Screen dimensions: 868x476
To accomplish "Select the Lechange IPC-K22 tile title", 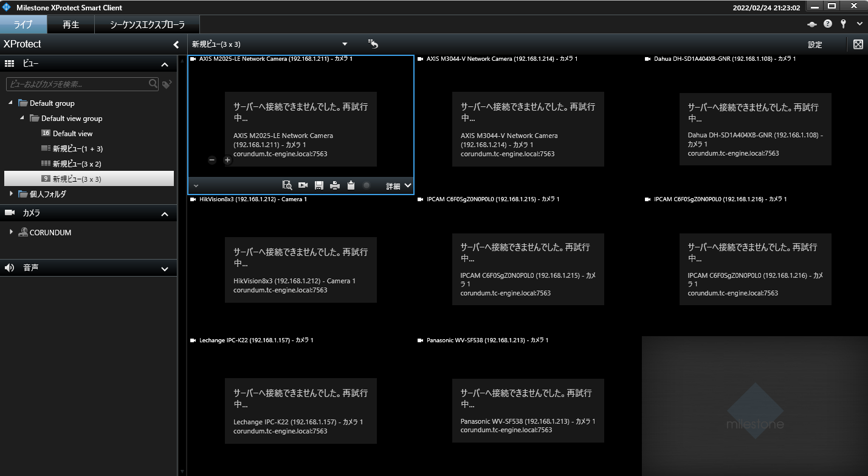I will tap(257, 340).
